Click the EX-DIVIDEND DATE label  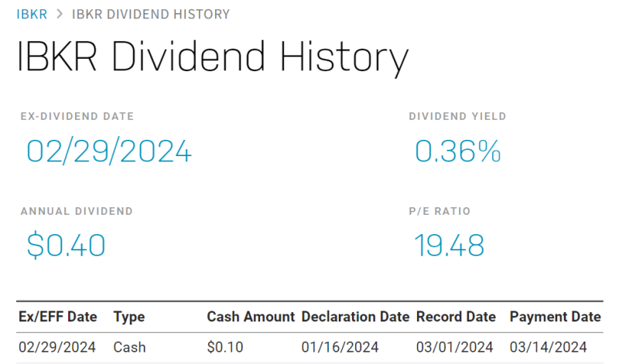click(77, 117)
